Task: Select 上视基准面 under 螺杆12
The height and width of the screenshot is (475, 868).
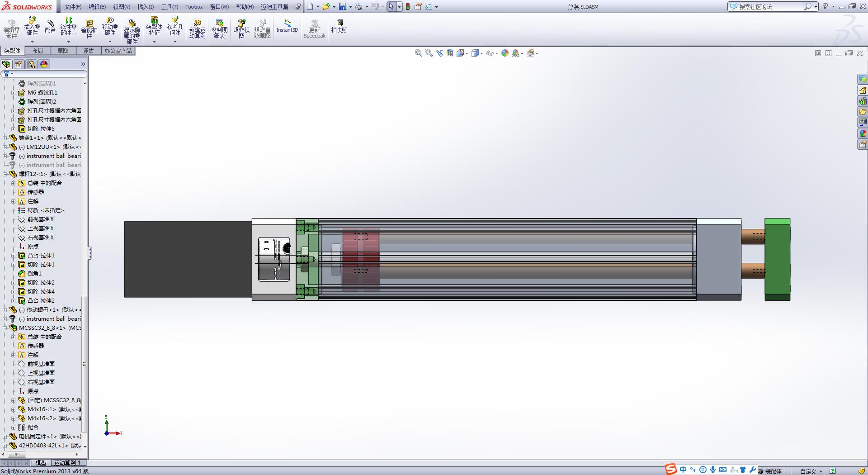Action: 36,228
